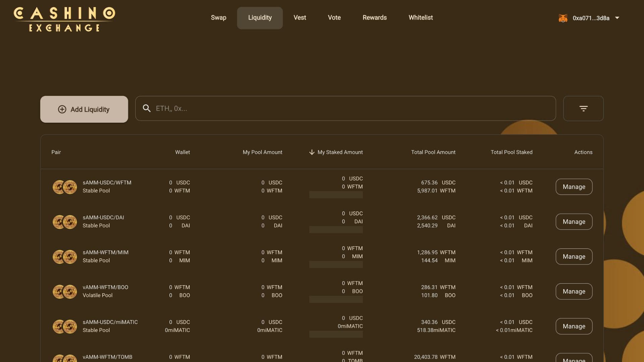Screen dimensions: 644x362
Task: Navigate to the Whitelist tab
Action: click(x=421, y=18)
